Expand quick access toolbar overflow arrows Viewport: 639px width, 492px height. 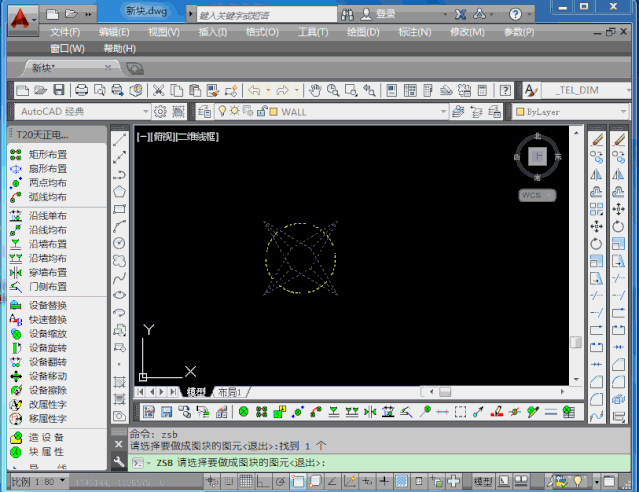tap(88, 14)
